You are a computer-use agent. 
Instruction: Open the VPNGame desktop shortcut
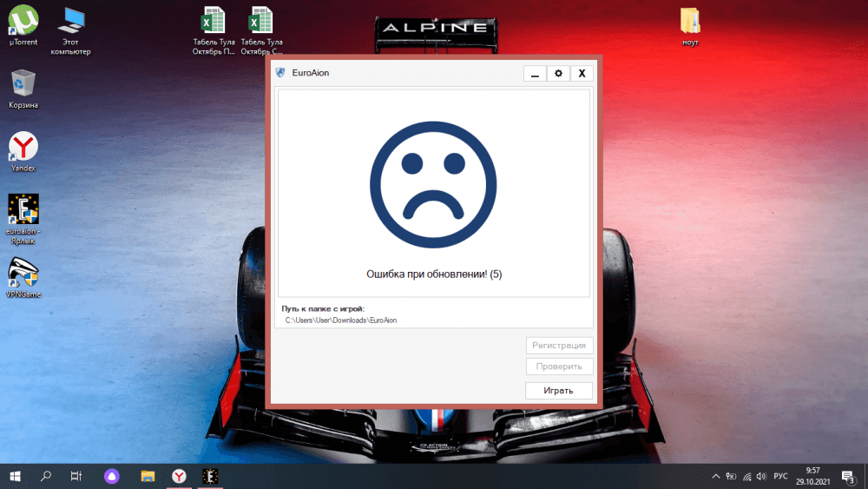23,273
